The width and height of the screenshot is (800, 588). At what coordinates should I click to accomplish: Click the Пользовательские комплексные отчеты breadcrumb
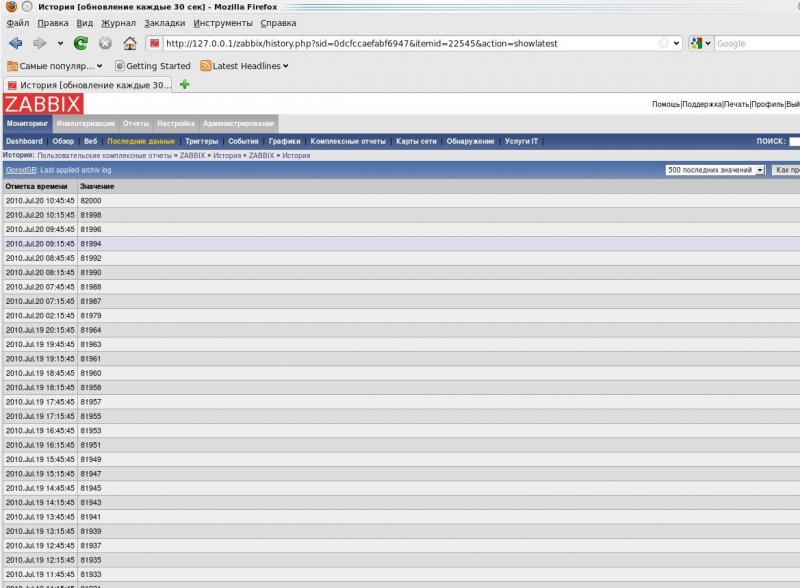click(x=104, y=156)
